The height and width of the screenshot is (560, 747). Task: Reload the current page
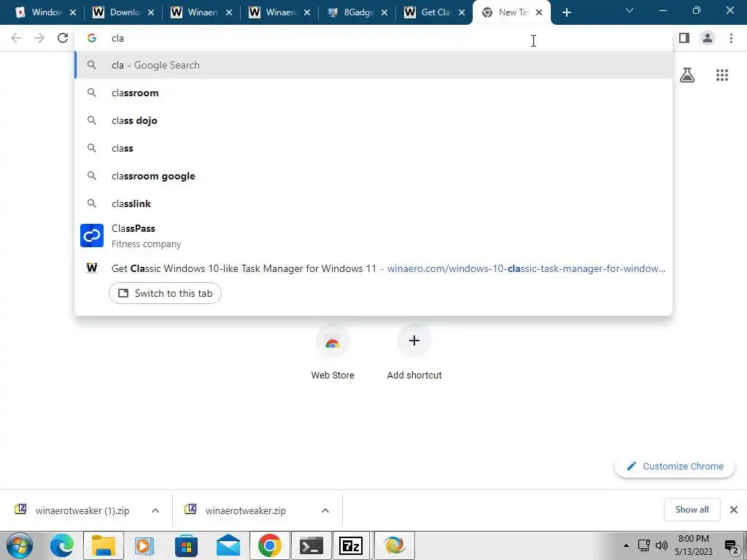click(63, 38)
